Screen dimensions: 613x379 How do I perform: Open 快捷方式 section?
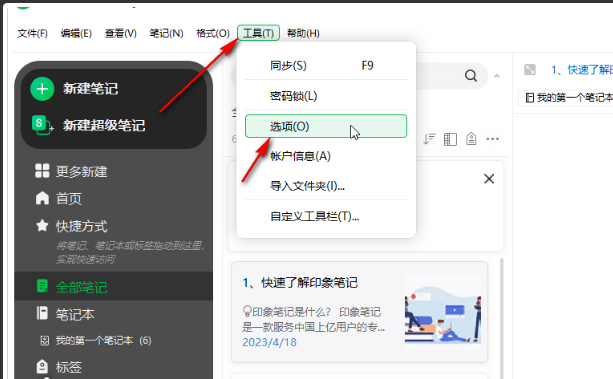(x=81, y=226)
